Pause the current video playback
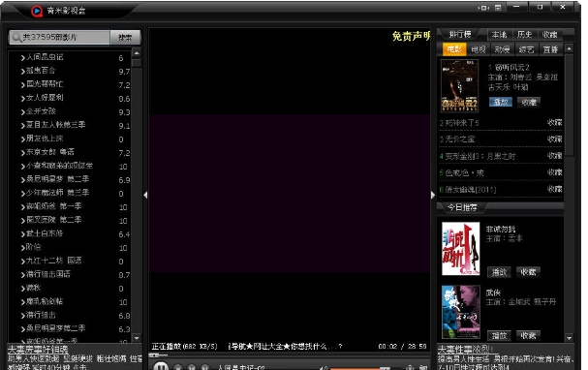 click(x=161, y=367)
